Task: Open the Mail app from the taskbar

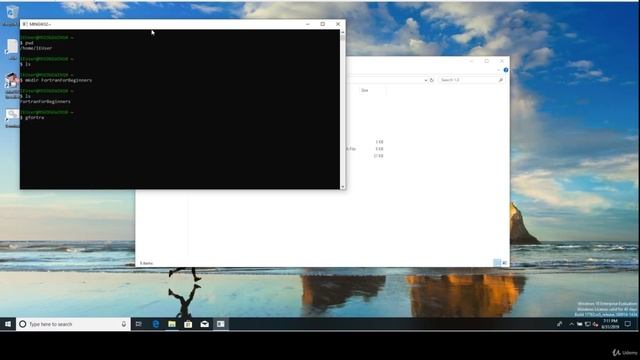Action: click(204, 324)
